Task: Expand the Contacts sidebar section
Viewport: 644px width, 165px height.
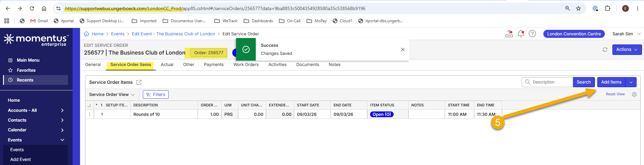Action: pos(36,120)
